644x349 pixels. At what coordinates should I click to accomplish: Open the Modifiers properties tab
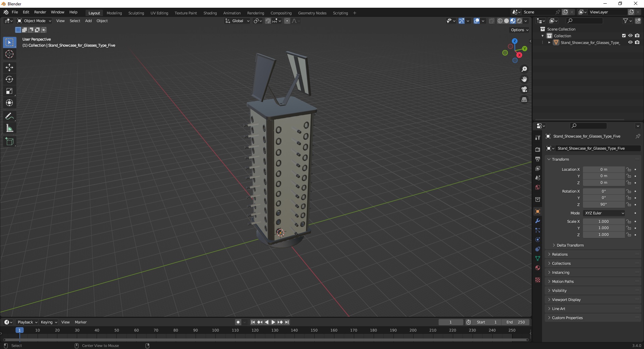538,221
